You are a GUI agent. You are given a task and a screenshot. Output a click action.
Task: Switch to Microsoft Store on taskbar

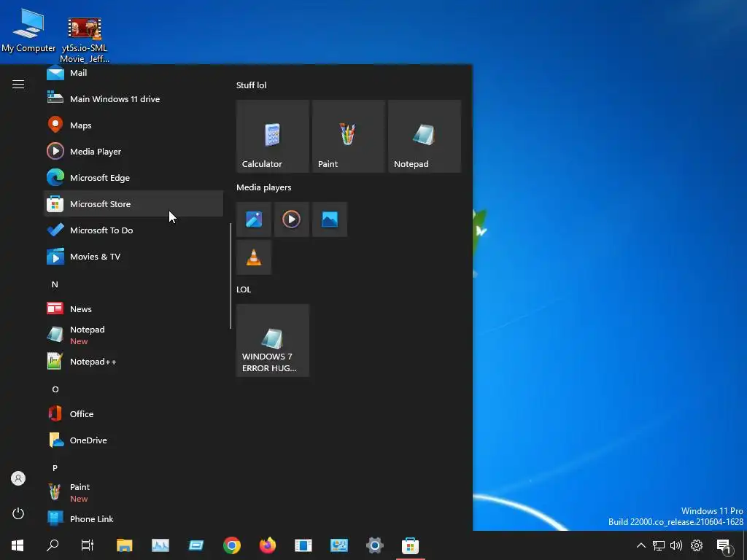pyautogui.click(x=410, y=545)
